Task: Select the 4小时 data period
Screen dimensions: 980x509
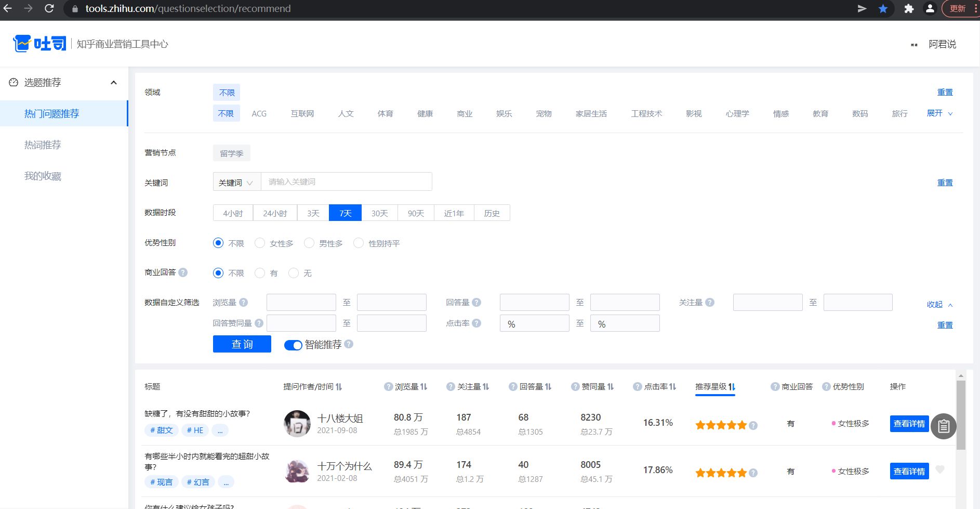Action: click(233, 213)
